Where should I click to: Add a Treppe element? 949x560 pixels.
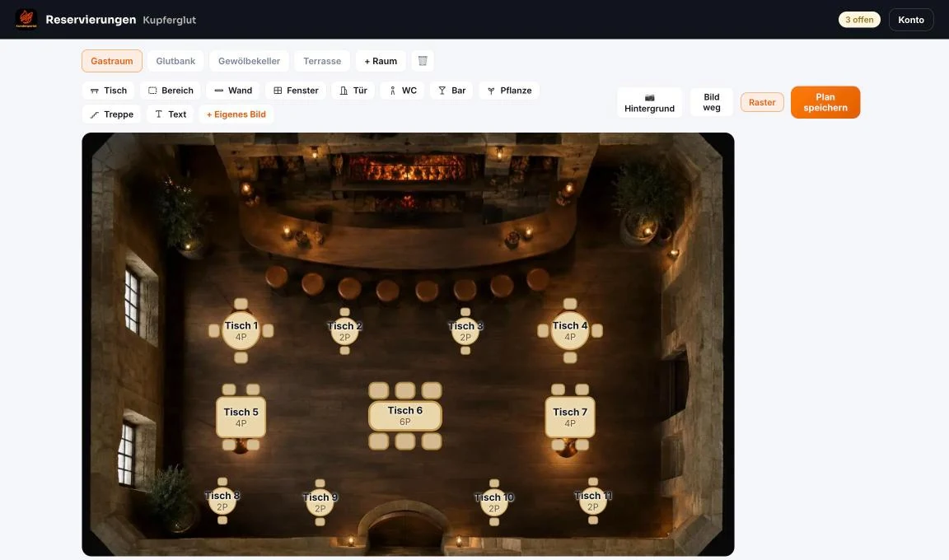click(x=111, y=114)
